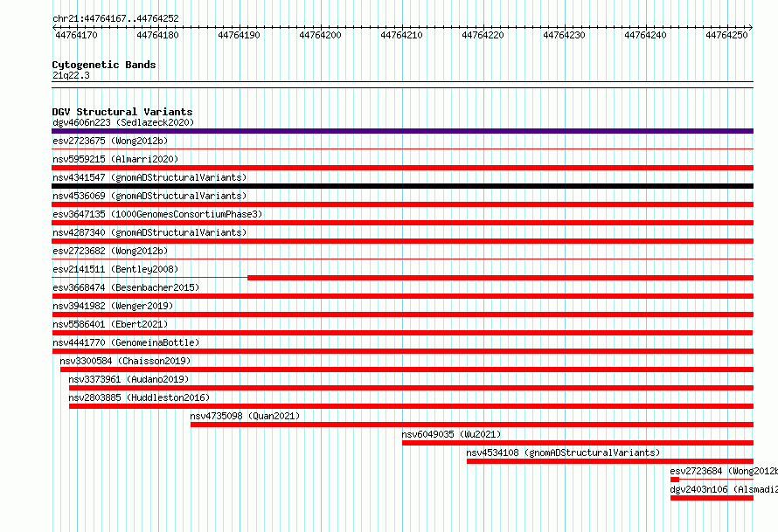Open the nsv4441770 (GenomeinaBottle) label
The width and height of the screenshot is (778, 532).
pos(126,342)
